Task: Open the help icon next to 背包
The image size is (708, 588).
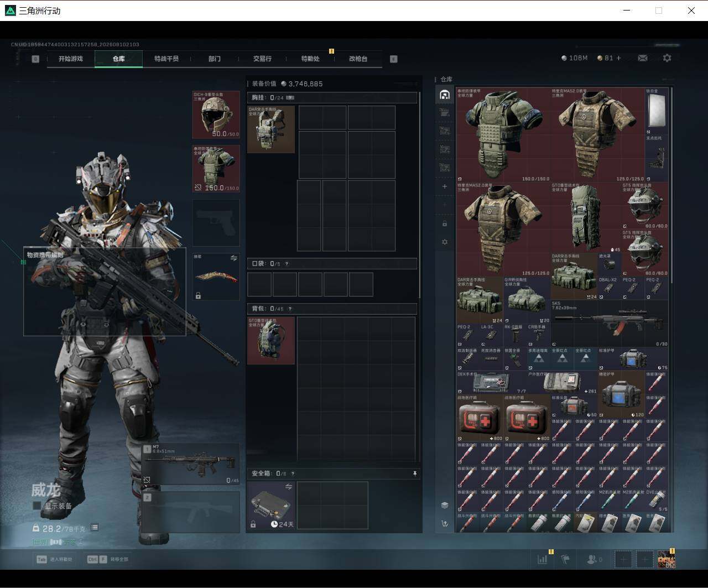Action: [x=290, y=309]
